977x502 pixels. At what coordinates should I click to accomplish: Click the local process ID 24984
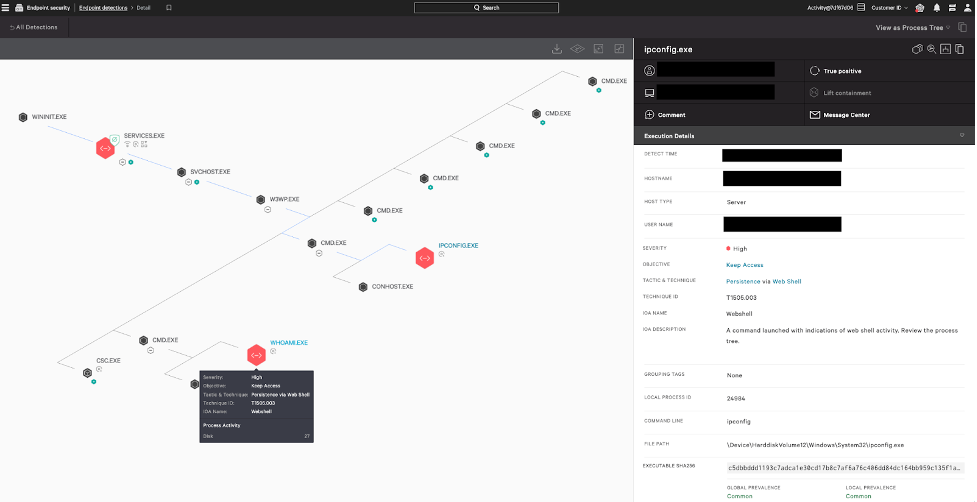(736, 398)
